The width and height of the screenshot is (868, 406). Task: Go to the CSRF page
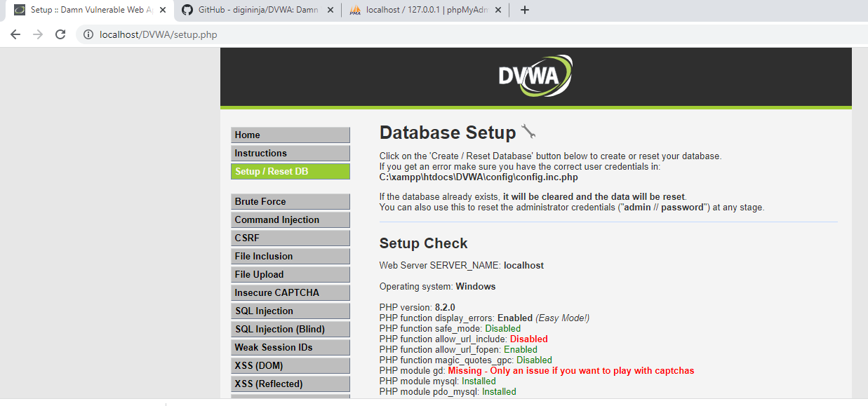pos(291,238)
